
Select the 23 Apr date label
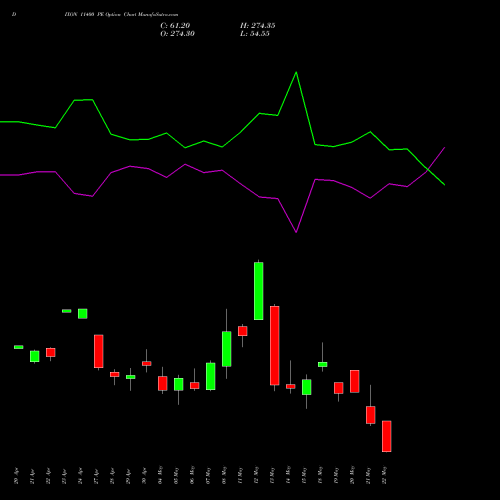(x=65, y=476)
